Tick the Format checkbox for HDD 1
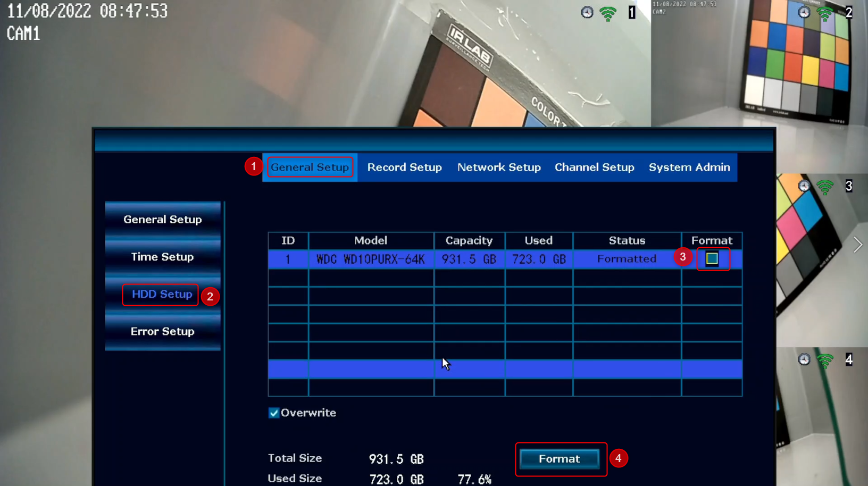The image size is (868, 486). click(712, 259)
